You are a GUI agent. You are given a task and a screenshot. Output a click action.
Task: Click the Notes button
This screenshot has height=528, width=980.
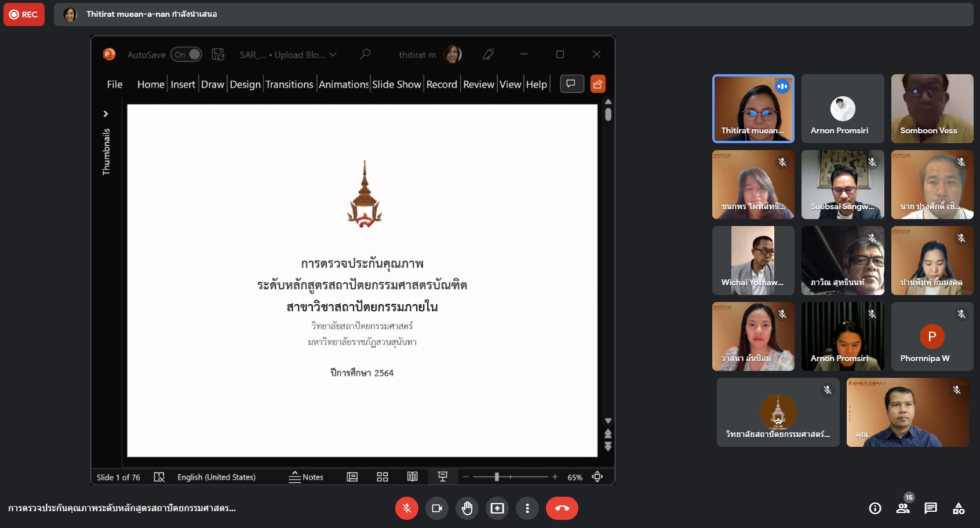pos(306,477)
